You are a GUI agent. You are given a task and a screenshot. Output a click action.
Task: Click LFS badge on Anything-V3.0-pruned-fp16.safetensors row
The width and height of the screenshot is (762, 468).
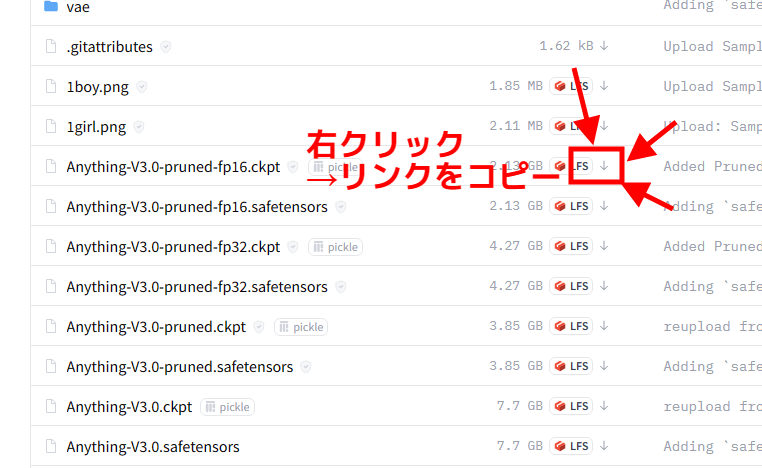tap(571, 206)
